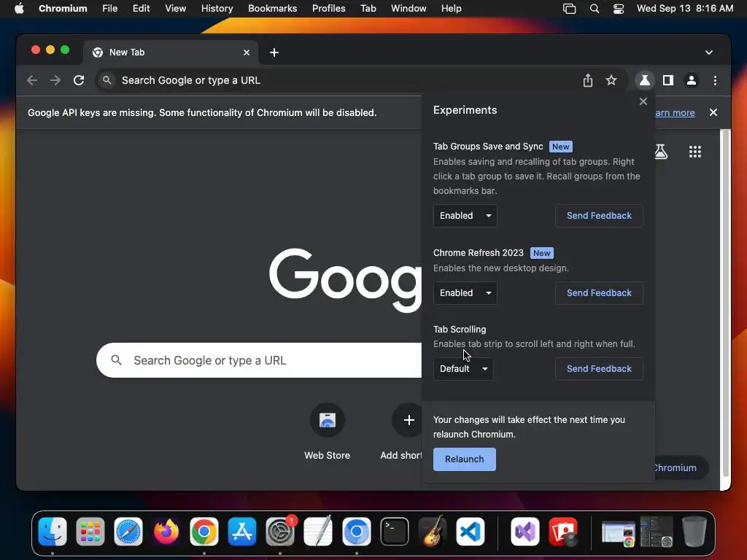The image size is (747, 560).
Task: Open the Edit menu
Action: coord(141,9)
